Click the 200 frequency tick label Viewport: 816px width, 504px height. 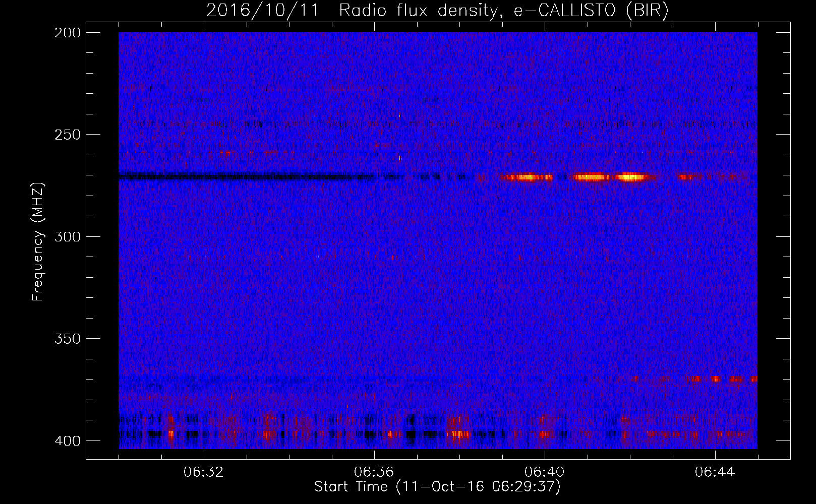tap(67, 33)
